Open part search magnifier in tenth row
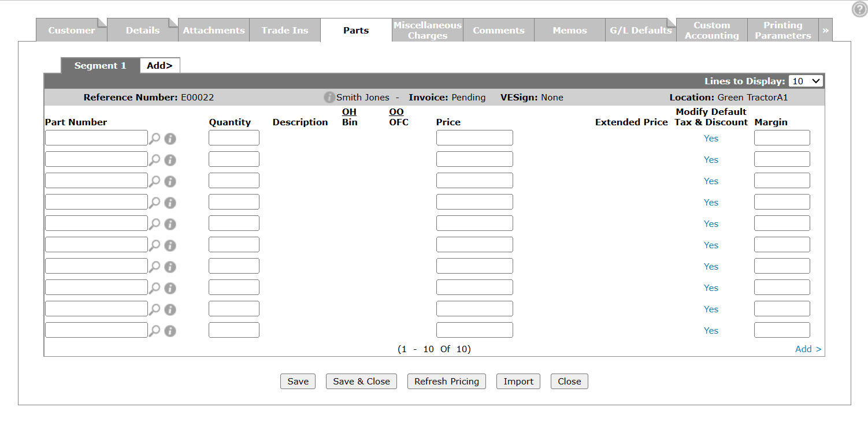868x422 pixels. pos(154,331)
